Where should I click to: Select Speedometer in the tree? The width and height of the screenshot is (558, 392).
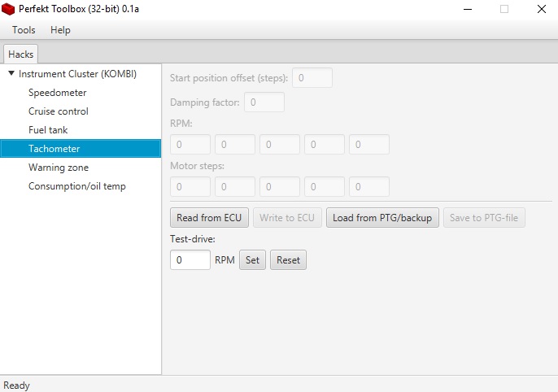pos(57,93)
